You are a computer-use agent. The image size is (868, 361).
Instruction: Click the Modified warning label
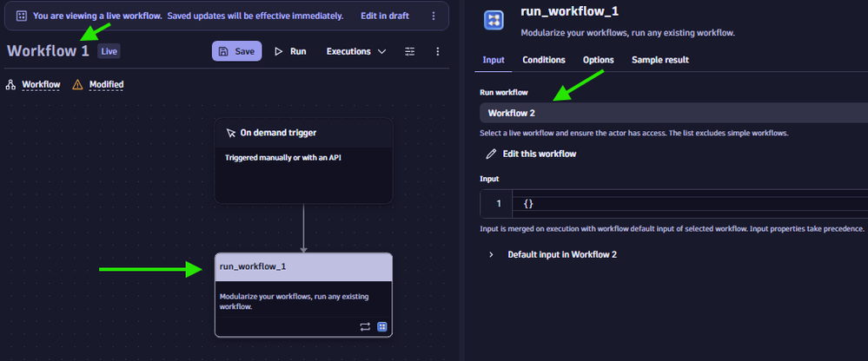pyautogui.click(x=106, y=84)
